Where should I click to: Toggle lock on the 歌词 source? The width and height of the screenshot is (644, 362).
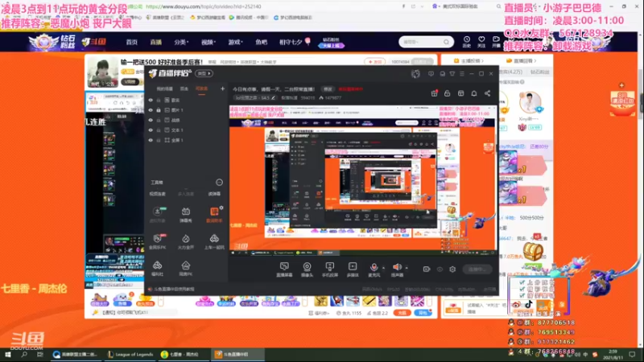pos(159,100)
